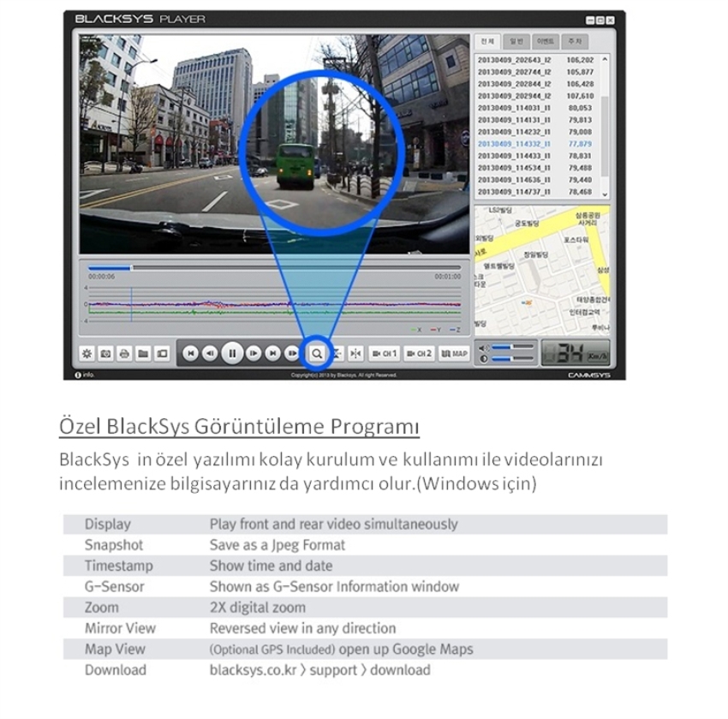Open a video folder using the folder icon

tap(144, 354)
